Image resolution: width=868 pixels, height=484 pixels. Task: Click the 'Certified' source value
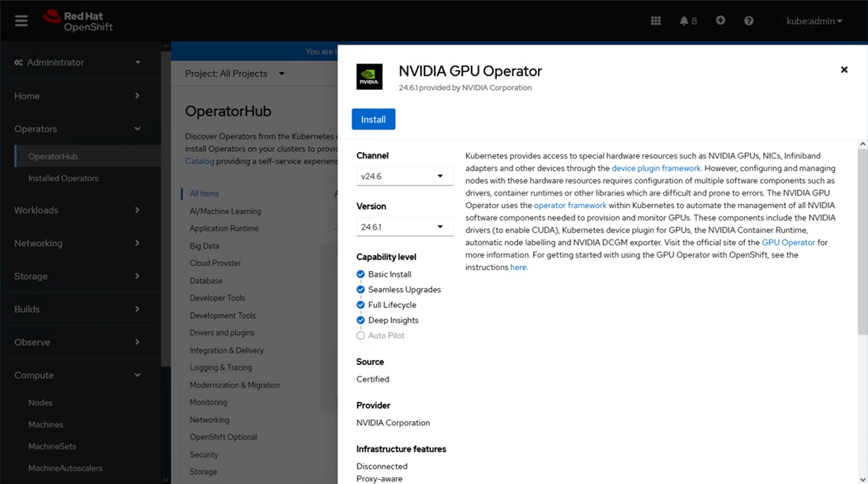(x=373, y=379)
